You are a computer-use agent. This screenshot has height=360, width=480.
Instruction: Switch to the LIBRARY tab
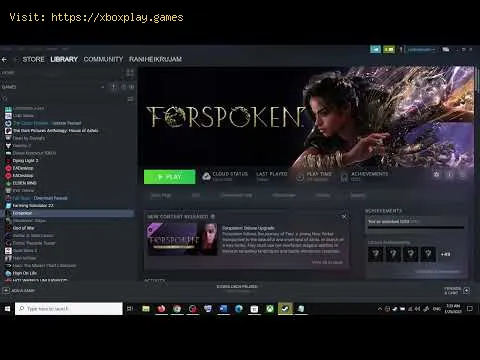click(64, 59)
